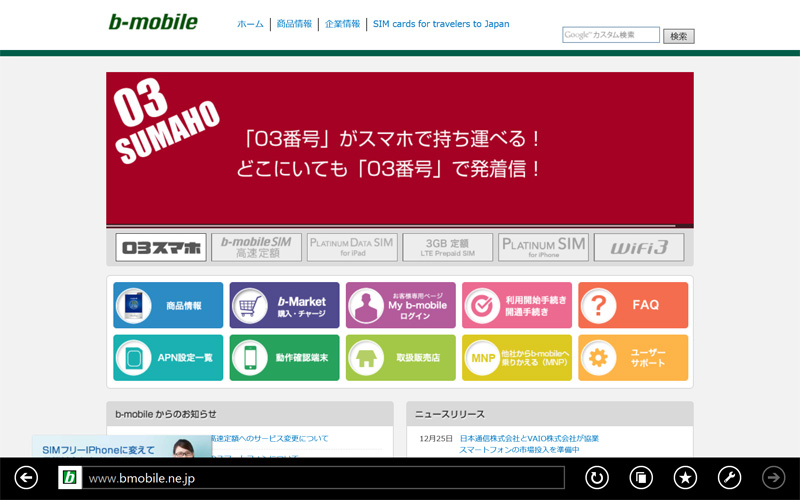Click the ニュースリリース section header
800x500 pixels.
click(x=550, y=414)
